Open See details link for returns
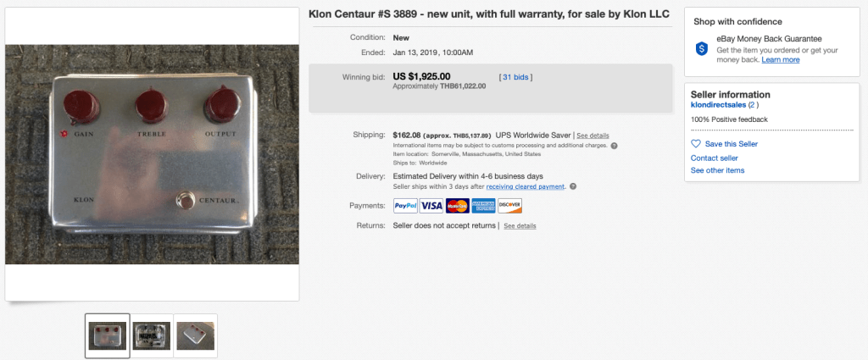The image size is (868, 360). click(x=520, y=226)
